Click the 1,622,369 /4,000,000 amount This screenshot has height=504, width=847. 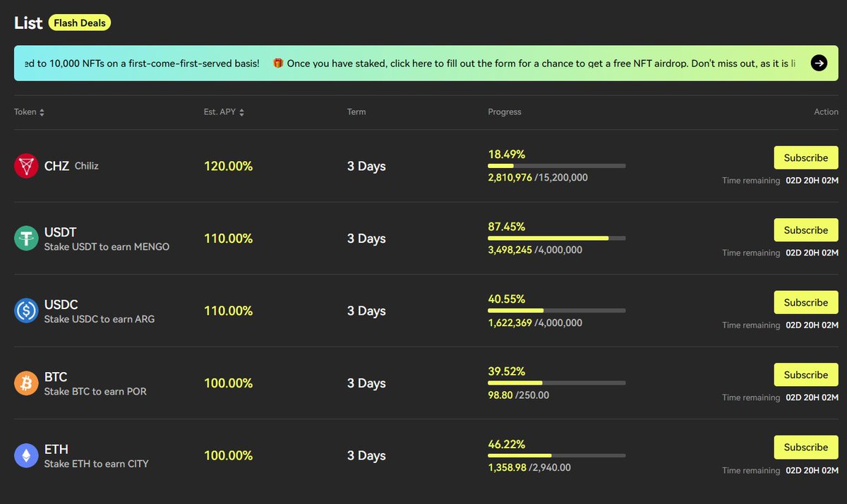coord(535,323)
